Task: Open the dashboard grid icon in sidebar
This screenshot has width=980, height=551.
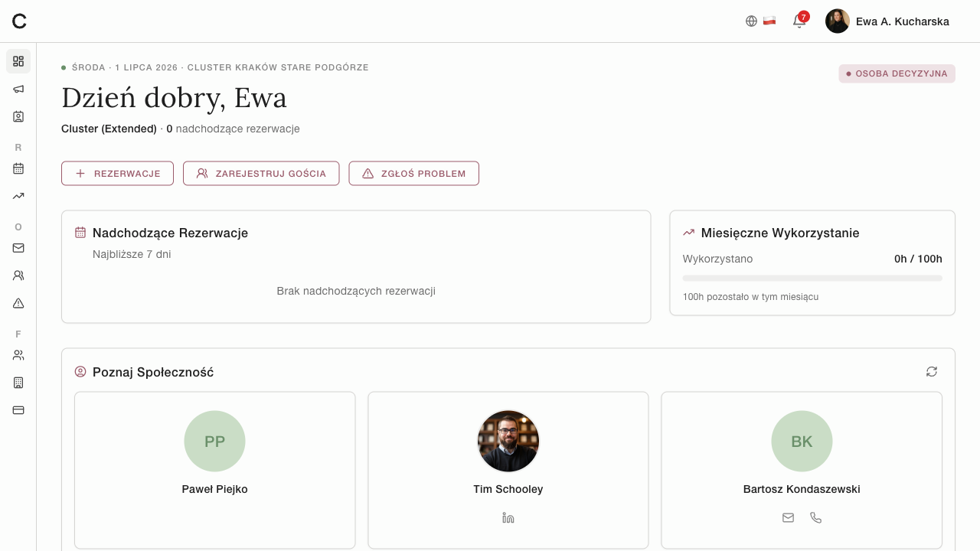Action: [18, 61]
